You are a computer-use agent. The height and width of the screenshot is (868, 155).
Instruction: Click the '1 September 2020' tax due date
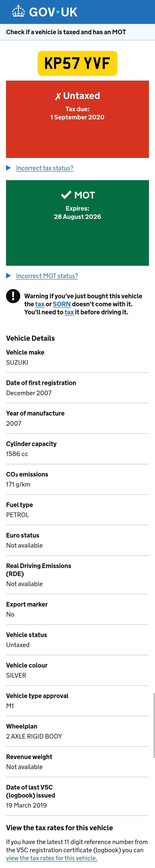click(77, 117)
